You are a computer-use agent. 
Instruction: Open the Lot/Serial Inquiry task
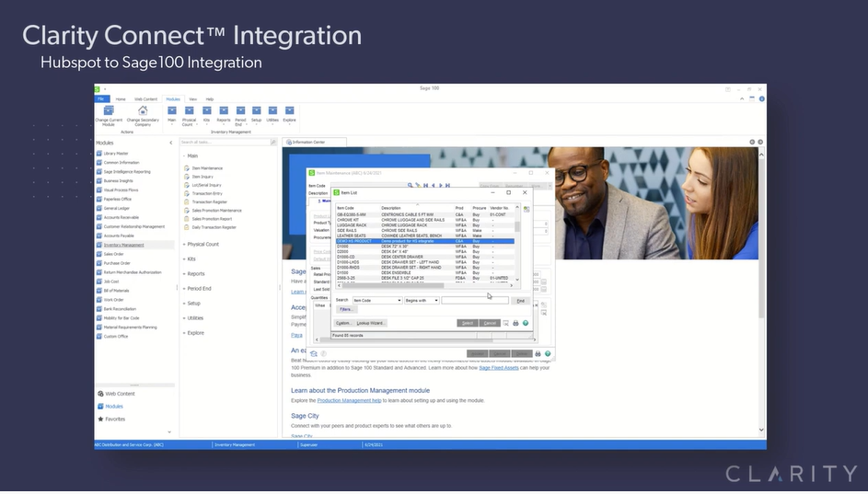[206, 185]
